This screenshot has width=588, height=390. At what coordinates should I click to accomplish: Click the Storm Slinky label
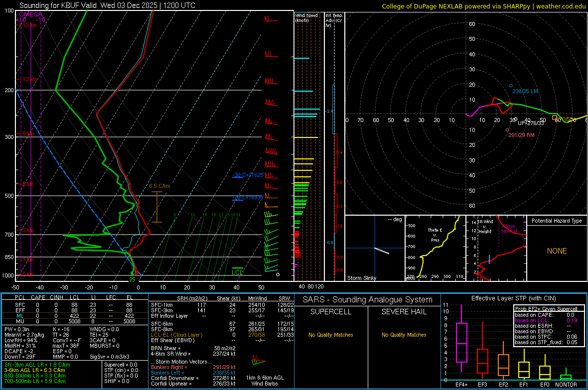pyautogui.click(x=361, y=278)
